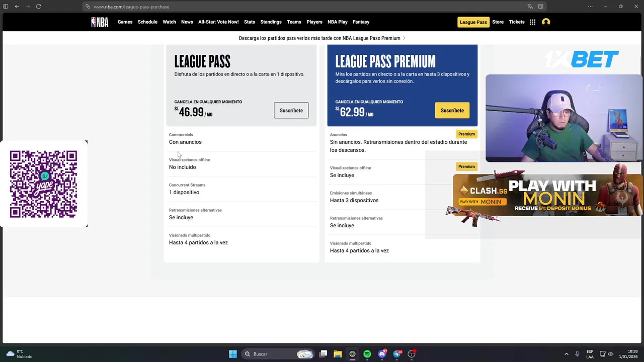644x362 pixels.
Task: Open Discord from the taskbar
Action: pyautogui.click(x=382, y=354)
